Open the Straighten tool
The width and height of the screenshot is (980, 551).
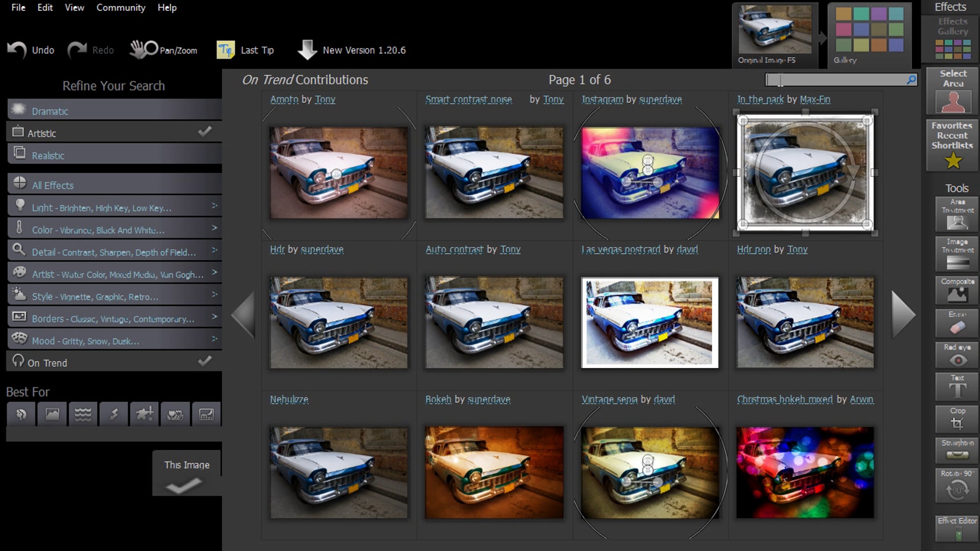coord(957,451)
